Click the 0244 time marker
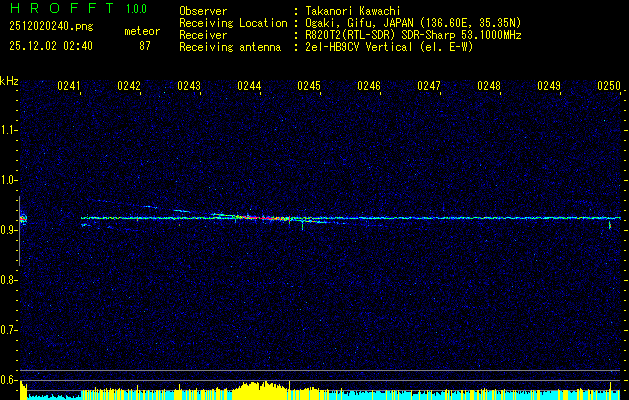 (x=249, y=87)
